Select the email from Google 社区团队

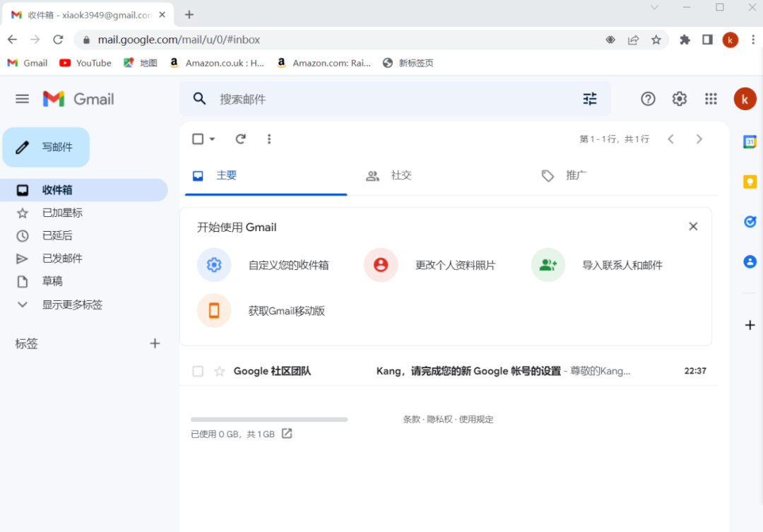[x=198, y=370]
